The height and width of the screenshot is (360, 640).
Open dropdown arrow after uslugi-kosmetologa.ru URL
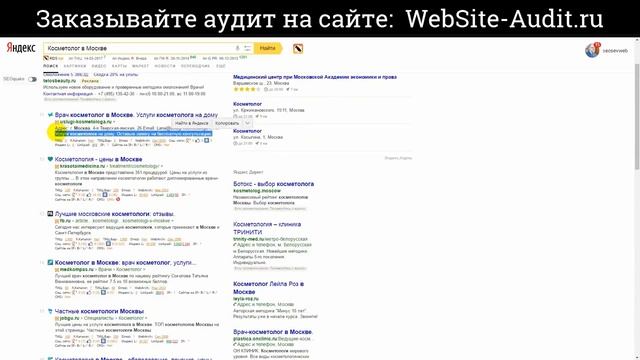[114, 122]
